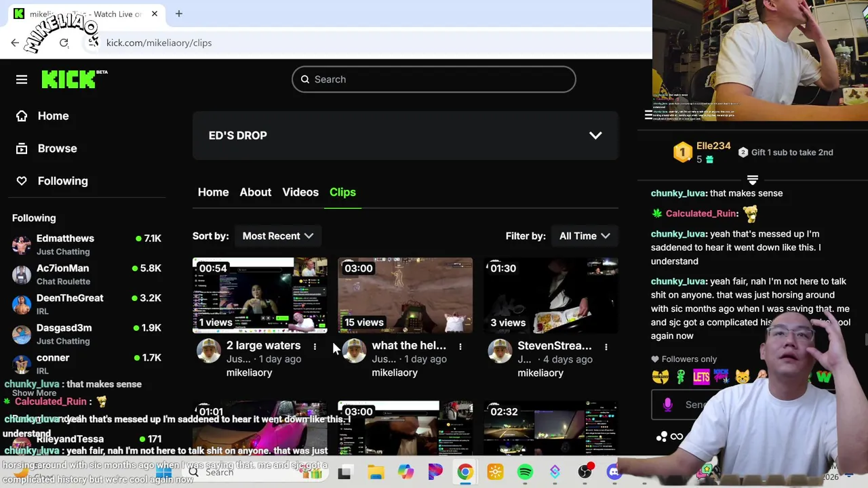Play the 'StevenStrea...' 01:30 clip thumbnail
Screen dimensions: 868x488
tap(551, 296)
